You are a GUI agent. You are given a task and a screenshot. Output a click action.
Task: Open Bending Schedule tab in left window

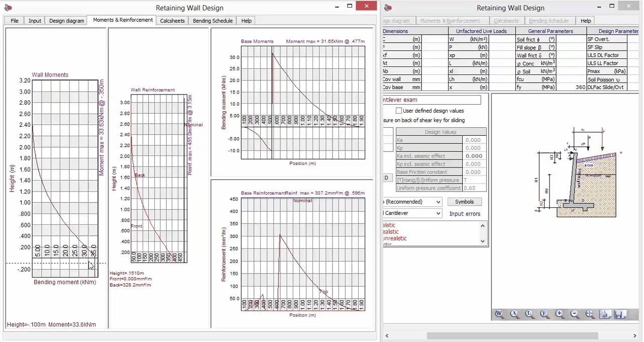[x=213, y=21]
